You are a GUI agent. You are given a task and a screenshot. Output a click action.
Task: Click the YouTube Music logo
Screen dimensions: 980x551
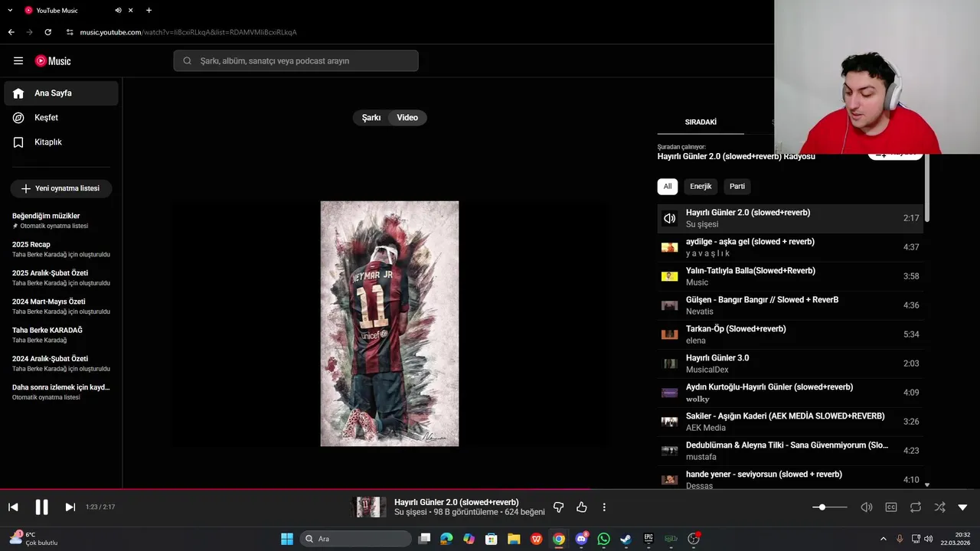[53, 60]
